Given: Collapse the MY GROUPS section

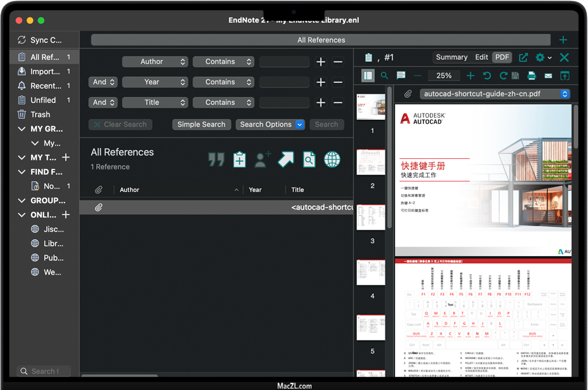Looking at the screenshot, I should click(22, 129).
